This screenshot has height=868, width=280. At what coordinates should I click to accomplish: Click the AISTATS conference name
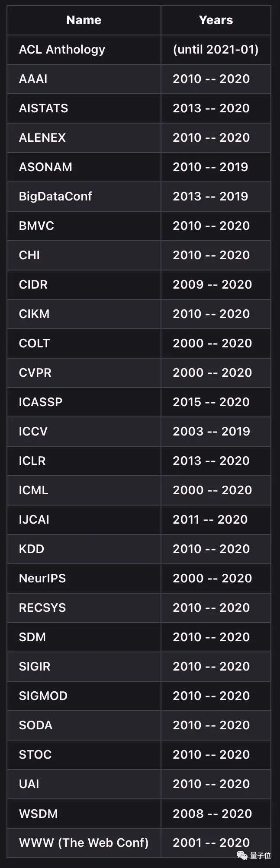pos(43,108)
